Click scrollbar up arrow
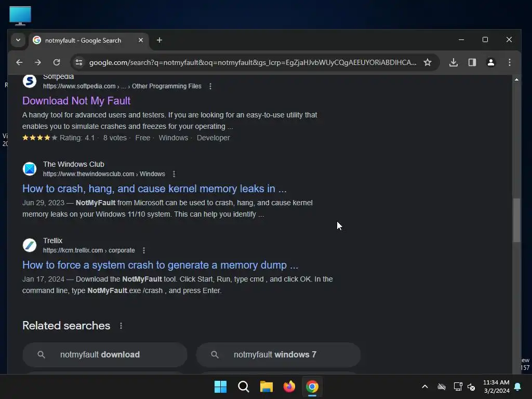This screenshot has width=532, height=399. (x=516, y=79)
